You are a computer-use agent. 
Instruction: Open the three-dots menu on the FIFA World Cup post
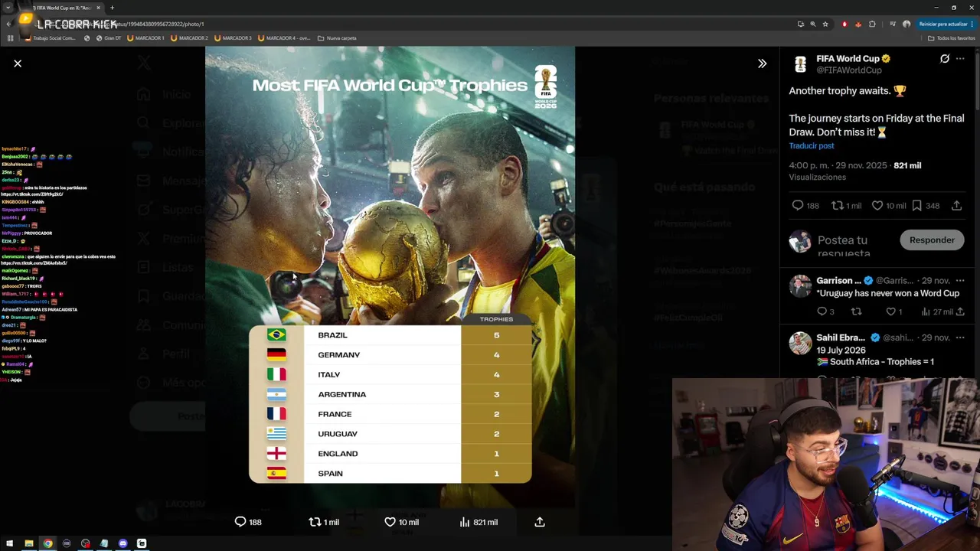tap(960, 59)
